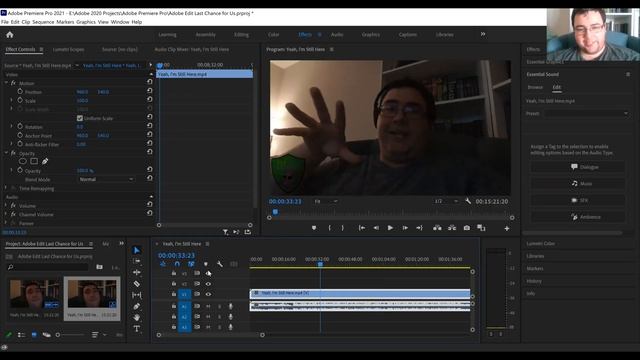Select the Razor tool
The image size is (640, 360).
[x=137, y=283]
